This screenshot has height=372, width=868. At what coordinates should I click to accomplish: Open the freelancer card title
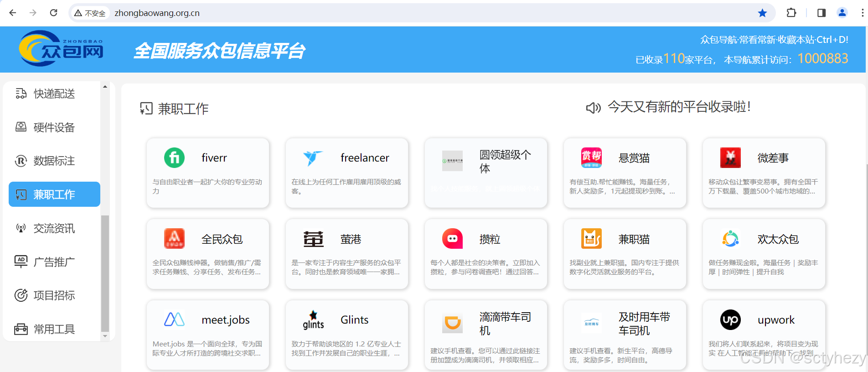365,158
